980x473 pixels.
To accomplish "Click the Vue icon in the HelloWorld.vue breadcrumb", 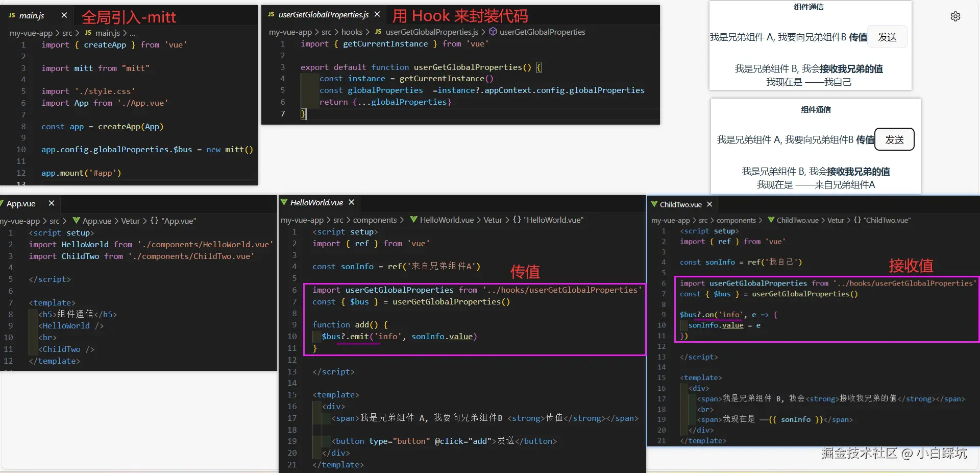I will point(413,220).
